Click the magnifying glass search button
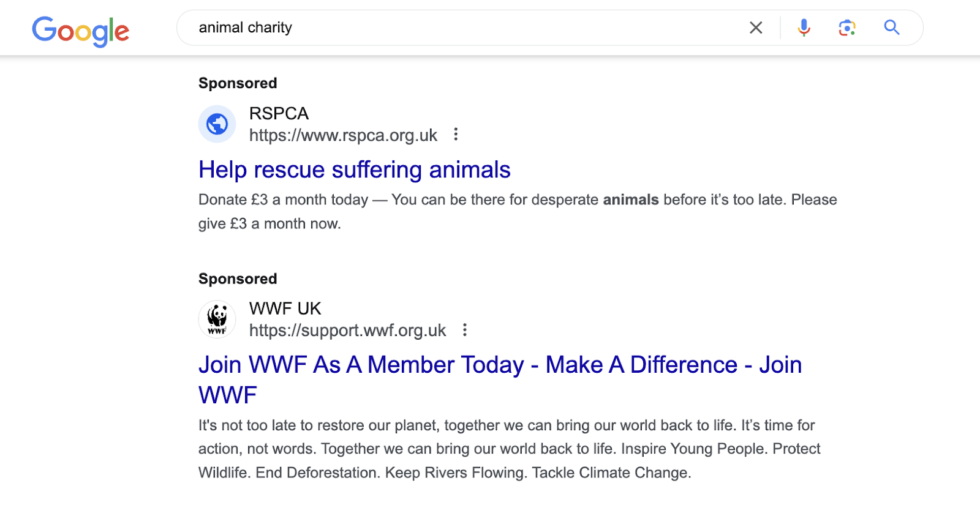The width and height of the screenshot is (980, 527). [892, 28]
